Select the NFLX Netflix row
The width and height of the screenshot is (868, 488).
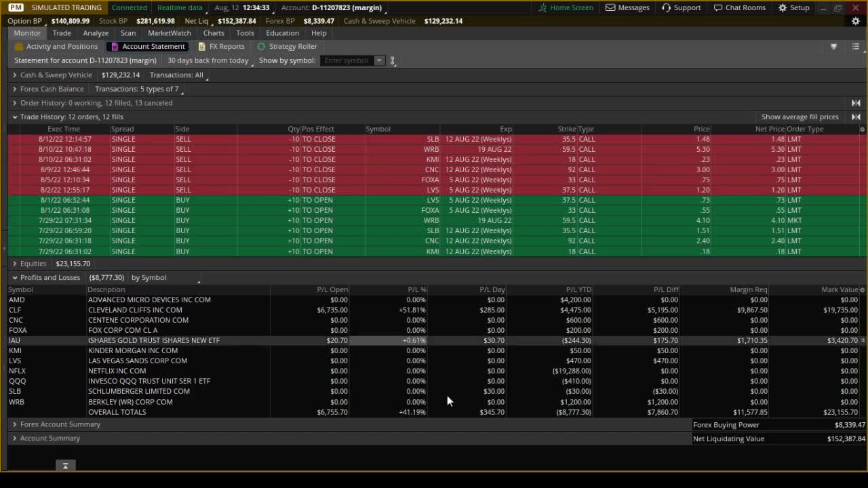coord(434,371)
